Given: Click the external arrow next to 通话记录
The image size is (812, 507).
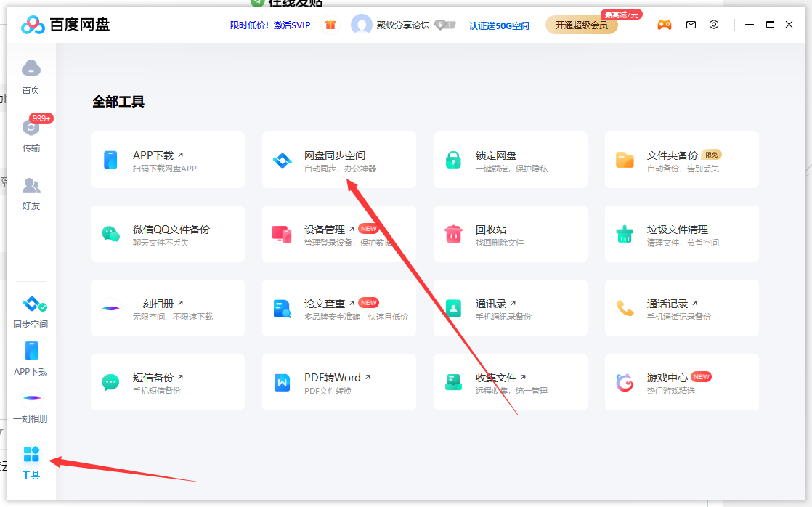Looking at the screenshot, I should tap(694, 303).
